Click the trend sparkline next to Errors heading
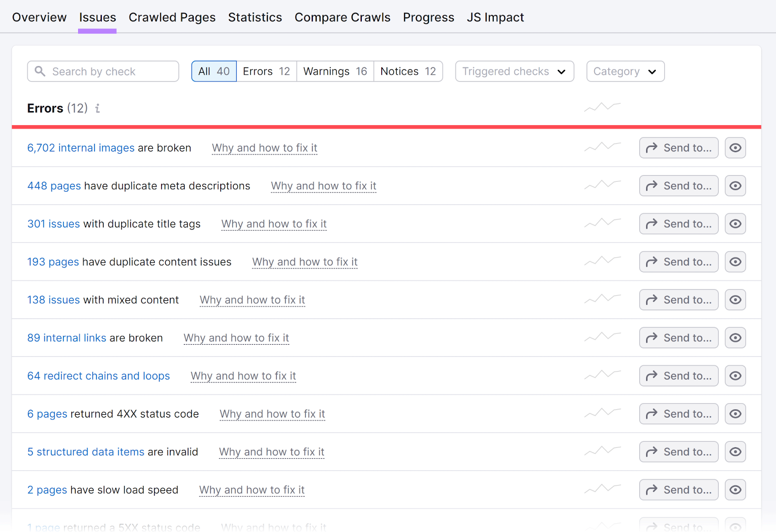 pyautogui.click(x=602, y=107)
